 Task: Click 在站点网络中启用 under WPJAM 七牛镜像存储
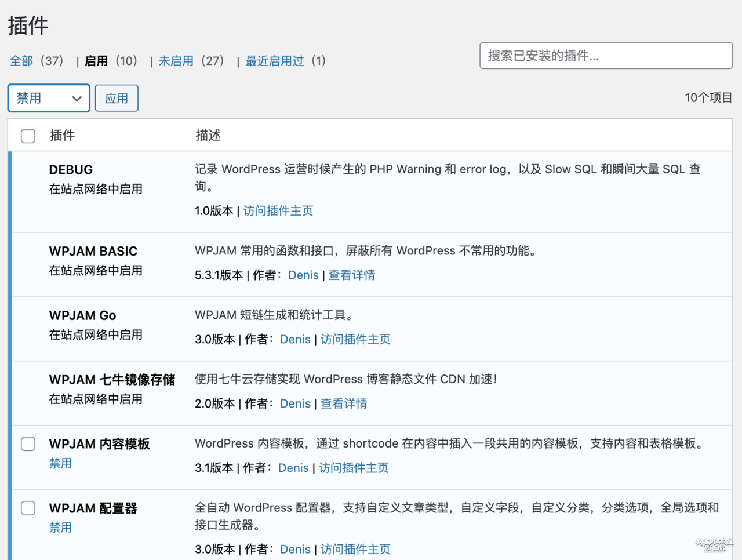coord(96,399)
